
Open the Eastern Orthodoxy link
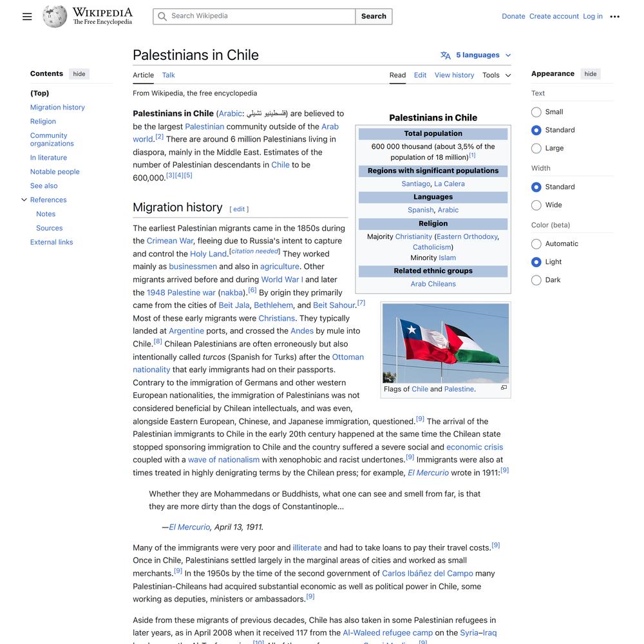click(467, 236)
